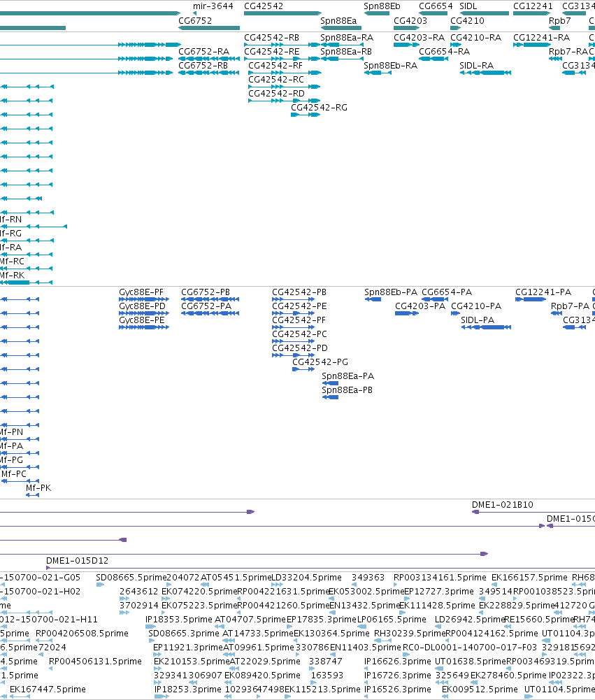Select protein CG4210-PA
The height and width of the screenshot is (700, 595).
point(456,313)
